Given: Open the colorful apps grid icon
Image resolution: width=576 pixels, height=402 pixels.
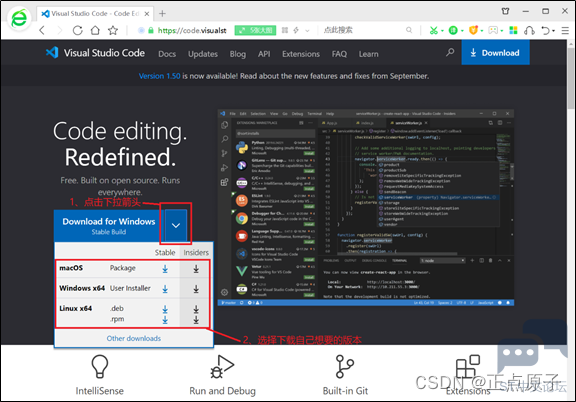Looking at the screenshot, I should 513,30.
